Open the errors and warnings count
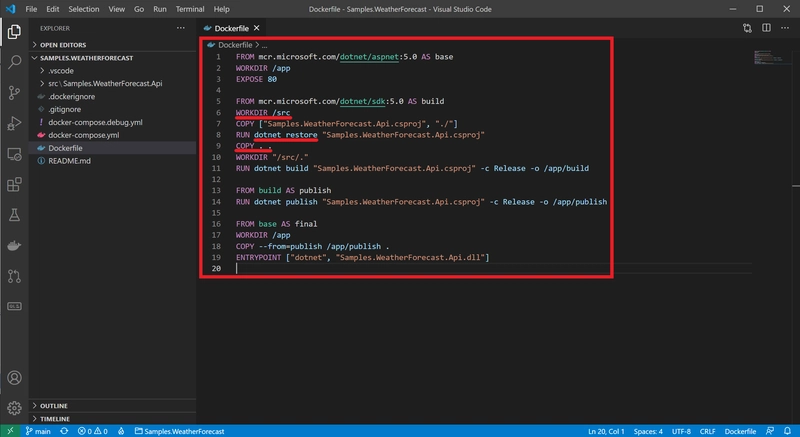This screenshot has width=800, height=437. pos(92,431)
